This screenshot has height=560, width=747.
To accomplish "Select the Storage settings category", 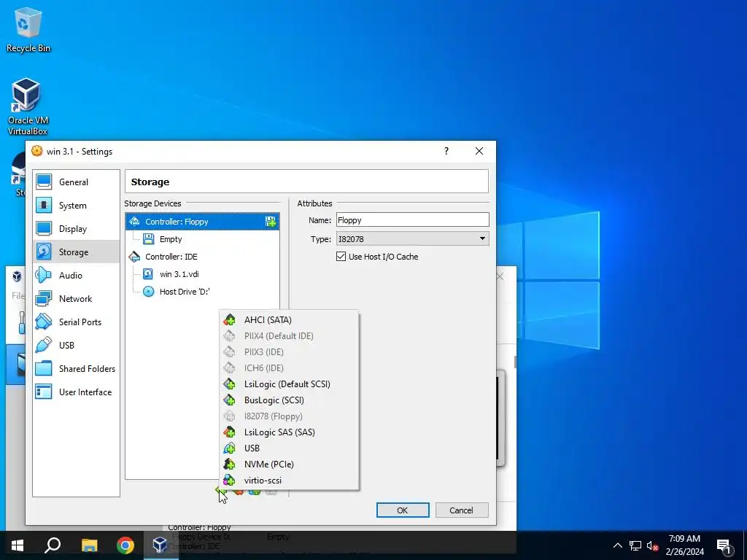I will click(76, 252).
